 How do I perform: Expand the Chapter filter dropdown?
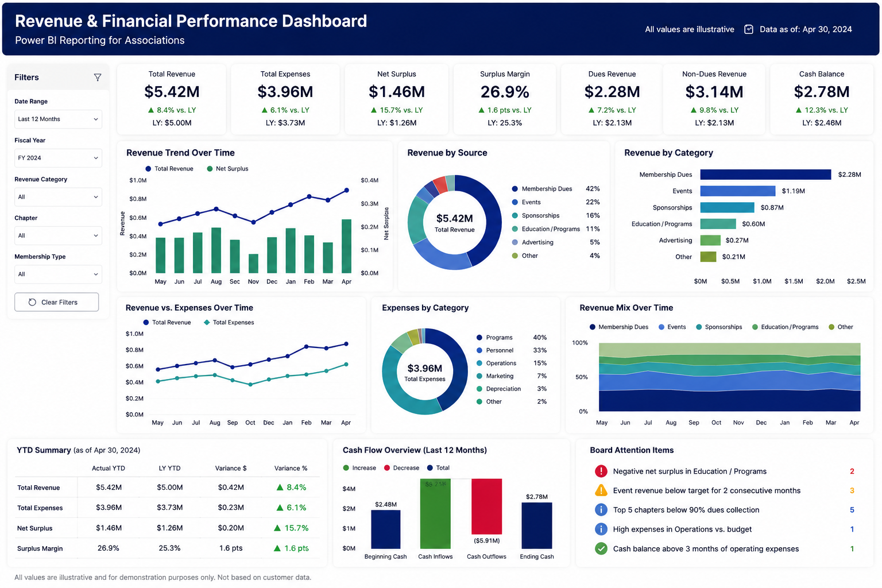click(58, 235)
